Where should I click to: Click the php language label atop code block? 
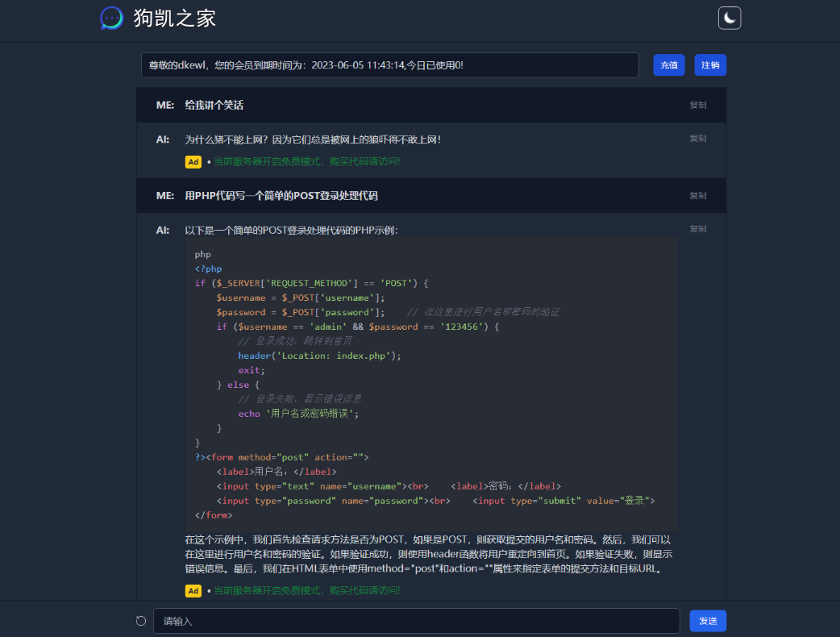point(202,255)
